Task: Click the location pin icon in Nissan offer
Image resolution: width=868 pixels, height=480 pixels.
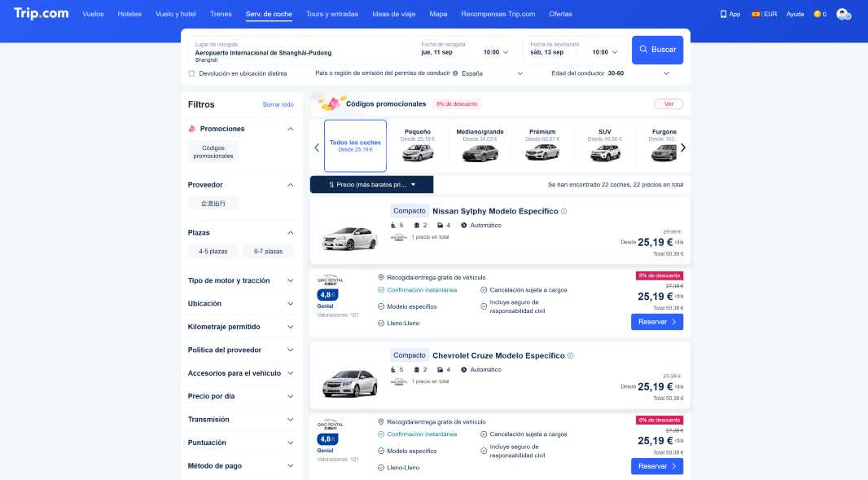Action: [x=381, y=277]
